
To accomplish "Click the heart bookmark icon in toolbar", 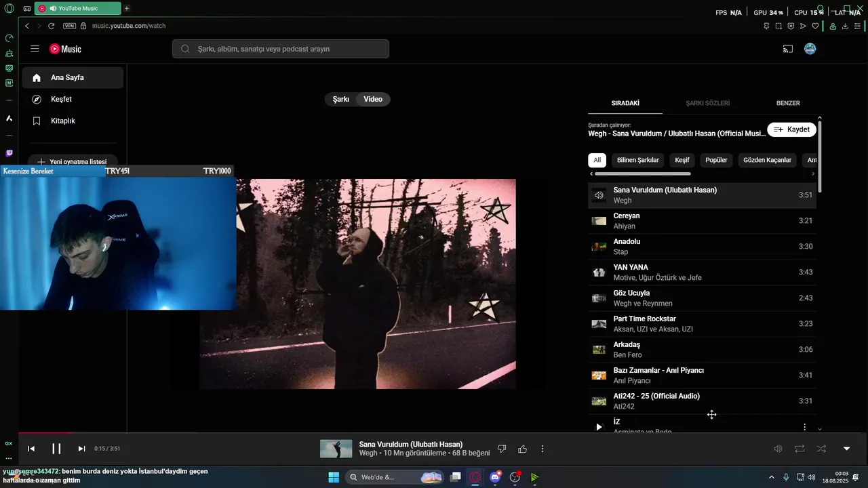I will [x=815, y=26].
